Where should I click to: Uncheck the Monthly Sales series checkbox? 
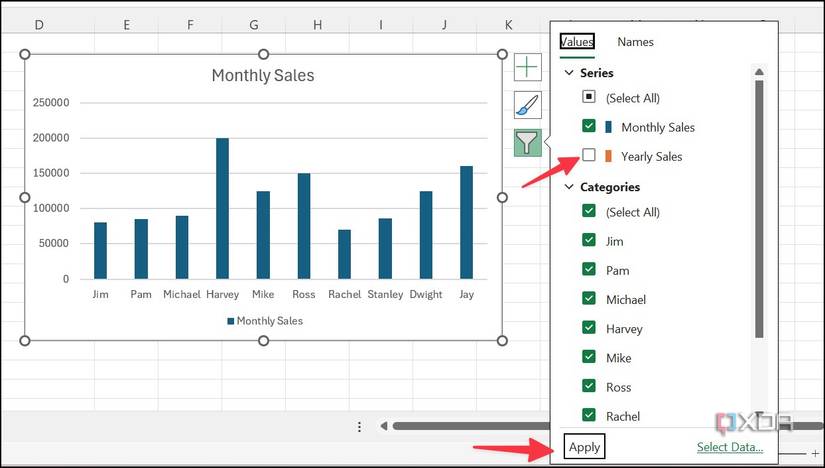589,126
